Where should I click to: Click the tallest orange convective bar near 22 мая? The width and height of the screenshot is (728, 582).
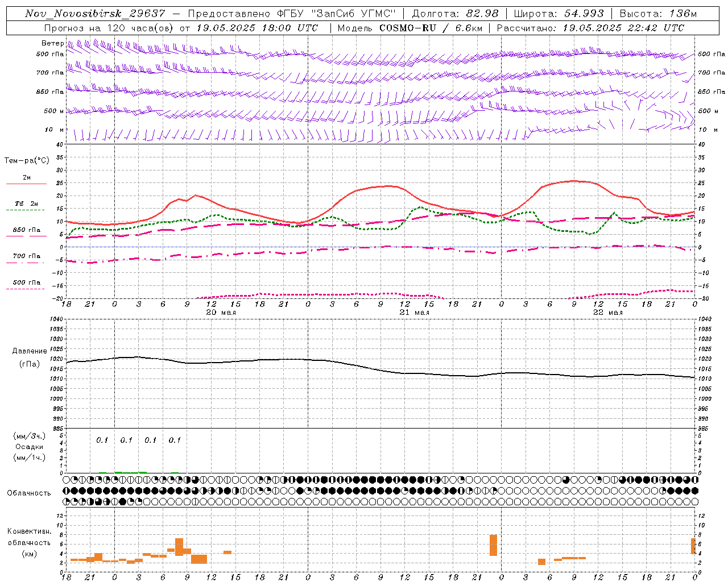click(x=493, y=545)
